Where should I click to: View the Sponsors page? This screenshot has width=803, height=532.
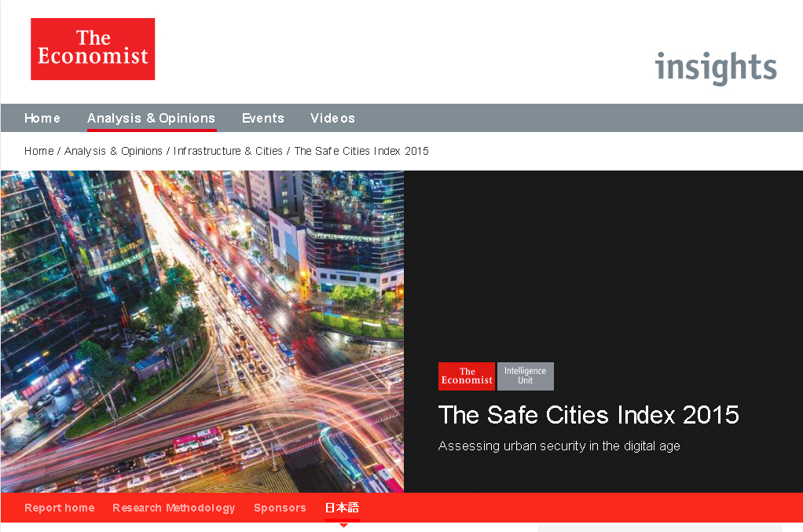point(280,508)
